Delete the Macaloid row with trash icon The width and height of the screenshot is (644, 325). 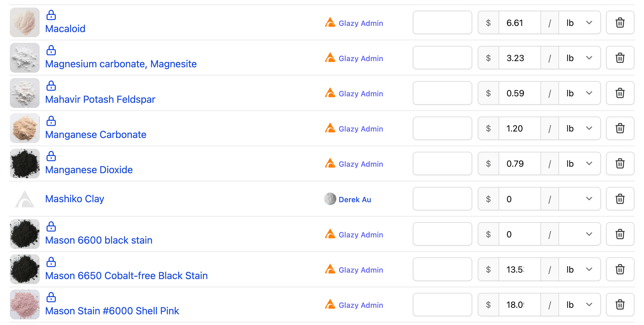click(620, 23)
